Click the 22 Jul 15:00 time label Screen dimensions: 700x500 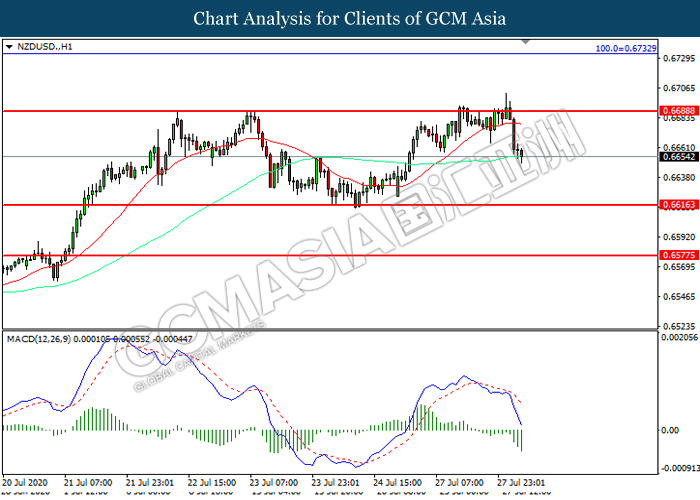212,483
